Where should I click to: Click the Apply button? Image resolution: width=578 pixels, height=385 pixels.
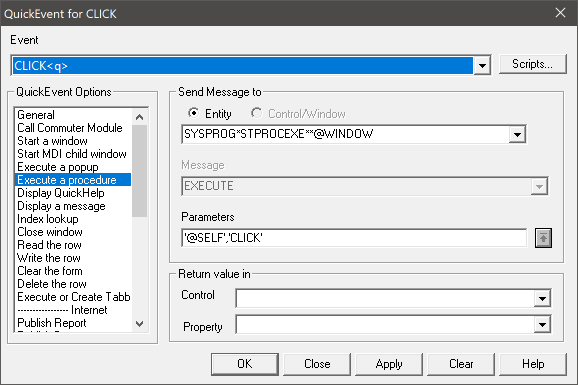[x=389, y=364]
